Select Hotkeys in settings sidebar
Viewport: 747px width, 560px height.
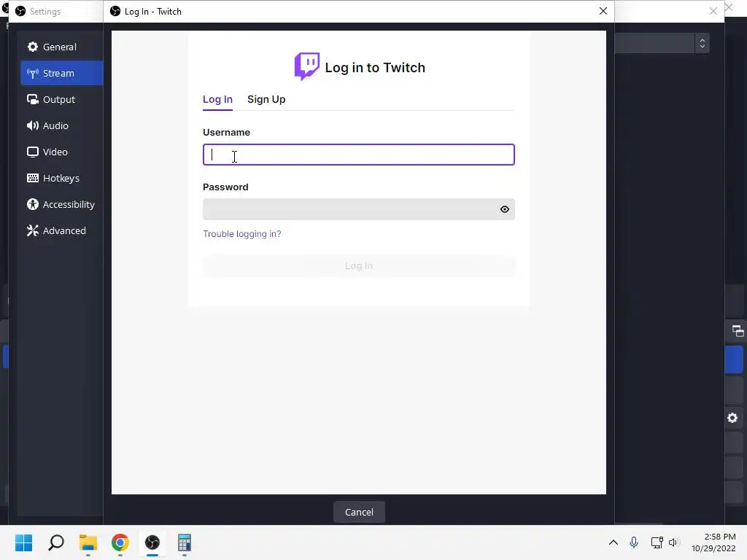(x=61, y=178)
